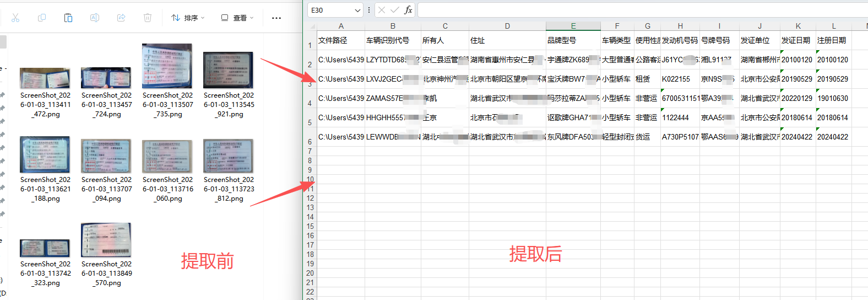Click cell with header 品牌型号
This screenshot has width=868, height=300.
pos(573,40)
